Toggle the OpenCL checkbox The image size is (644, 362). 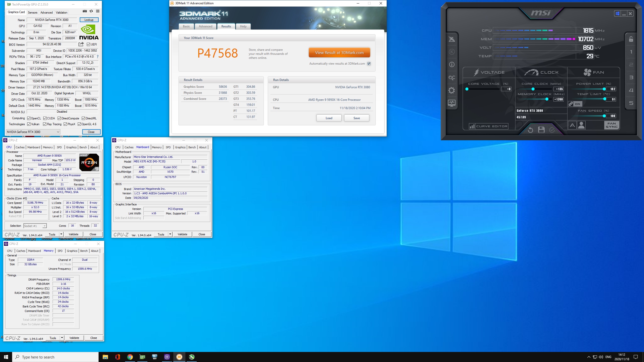(29, 118)
